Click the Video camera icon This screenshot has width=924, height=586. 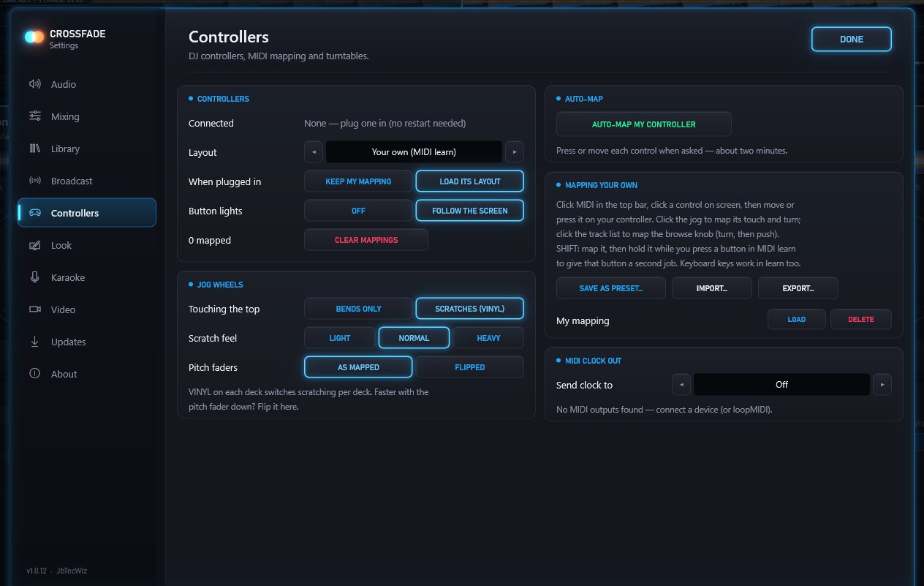(34, 309)
